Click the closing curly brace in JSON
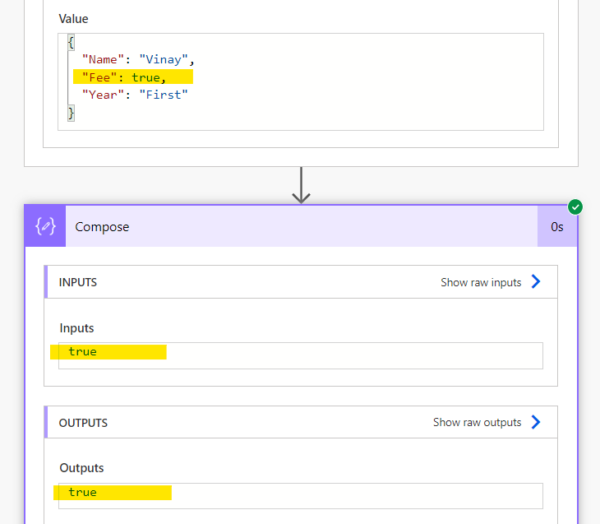The height and width of the screenshot is (524, 600). pyautogui.click(x=71, y=113)
